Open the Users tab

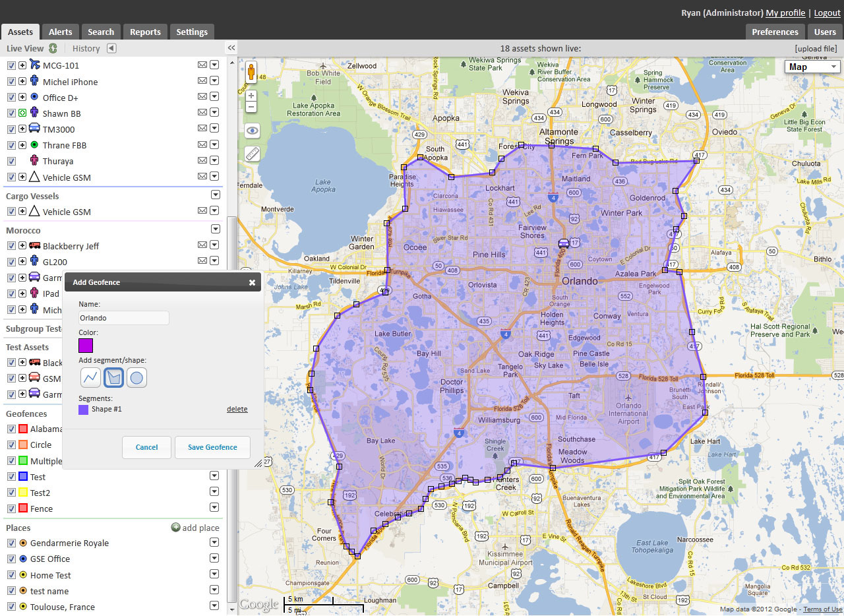825,32
